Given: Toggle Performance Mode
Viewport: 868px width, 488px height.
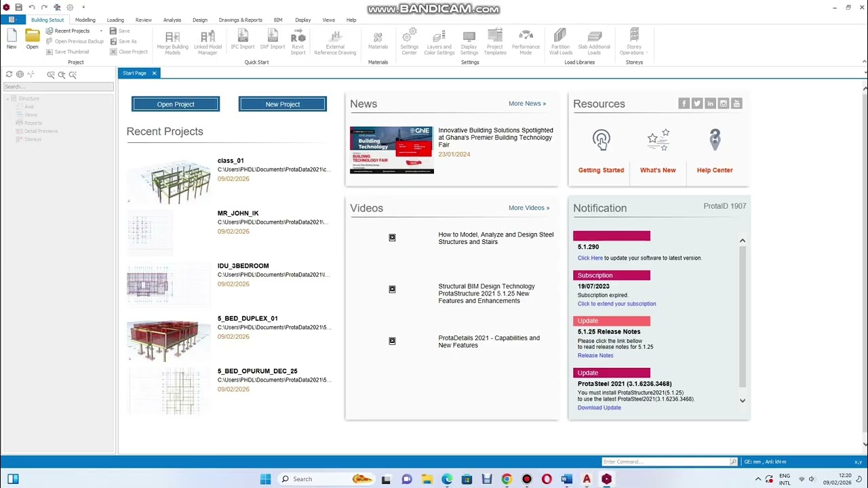Looking at the screenshot, I should click(x=526, y=42).
